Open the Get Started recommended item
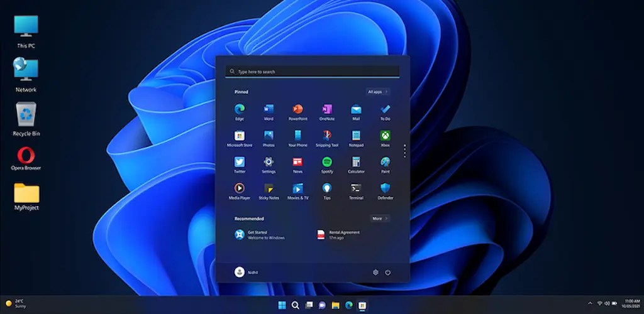 click(260, 234)
